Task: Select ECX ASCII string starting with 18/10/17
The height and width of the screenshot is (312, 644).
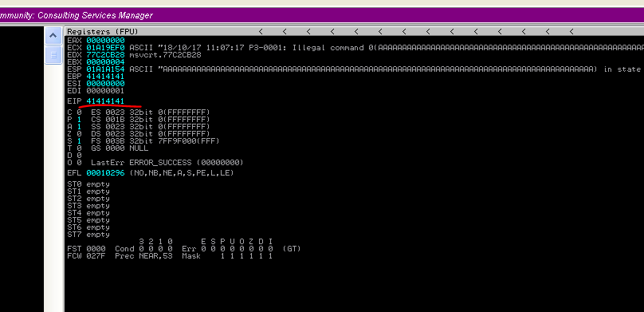Action: coord(386,48)
